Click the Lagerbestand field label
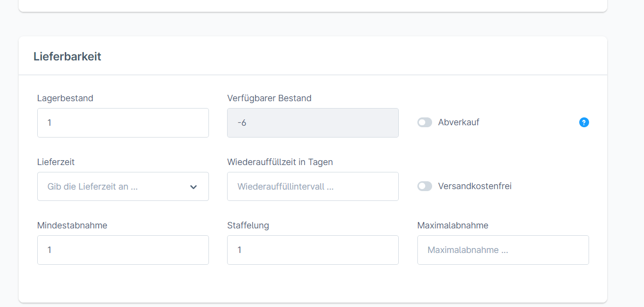The image size is (644, 307). pos(65,98)
